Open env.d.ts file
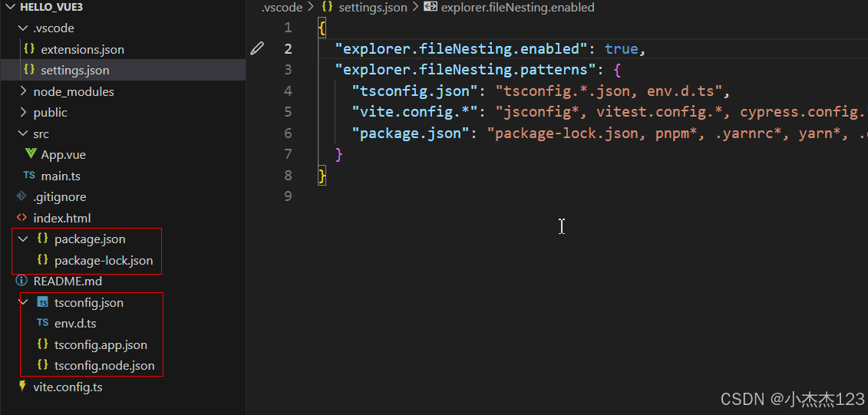The image size is (868, 415). [x=75, y=323]
